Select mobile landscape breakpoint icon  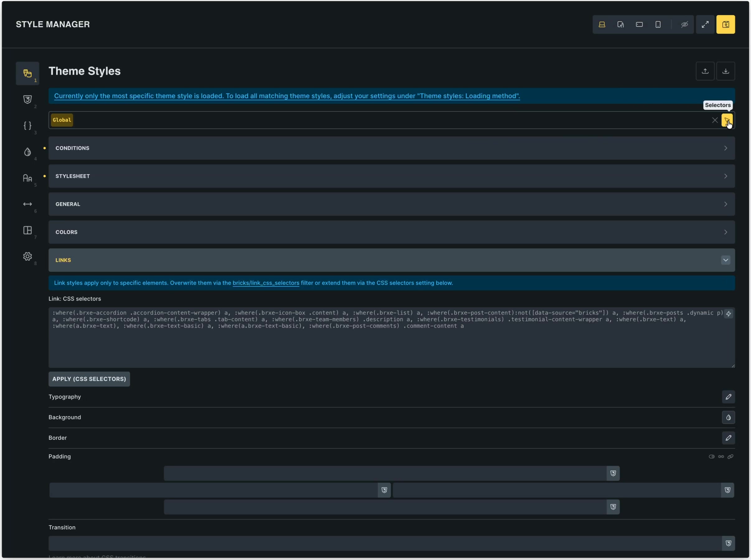[x=640, y=24]
